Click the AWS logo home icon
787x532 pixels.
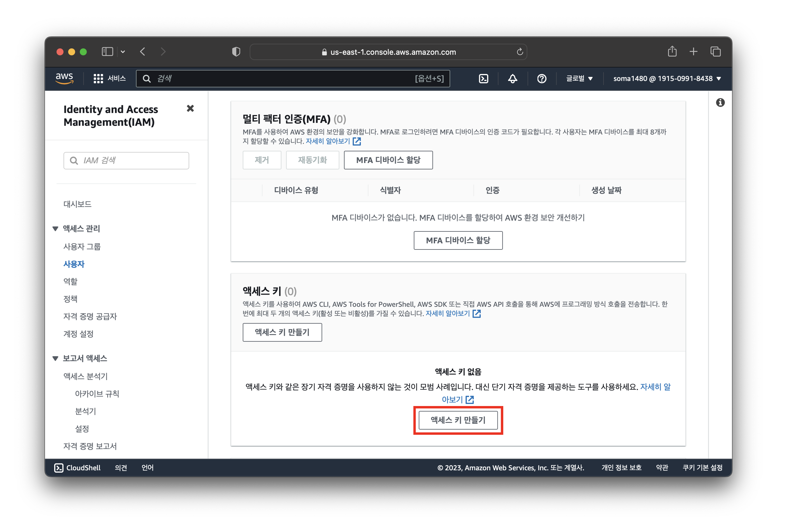pyautogui.click(x=64, y=78)
